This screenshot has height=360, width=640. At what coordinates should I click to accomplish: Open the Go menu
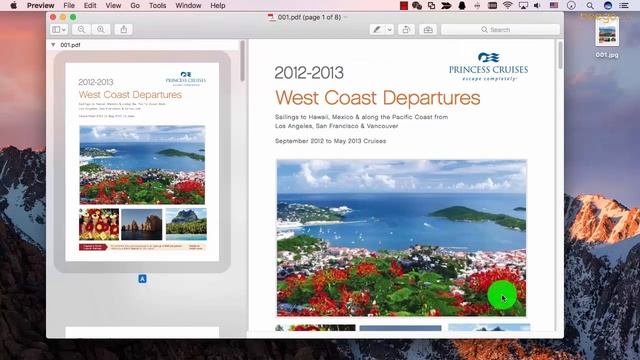135,5
